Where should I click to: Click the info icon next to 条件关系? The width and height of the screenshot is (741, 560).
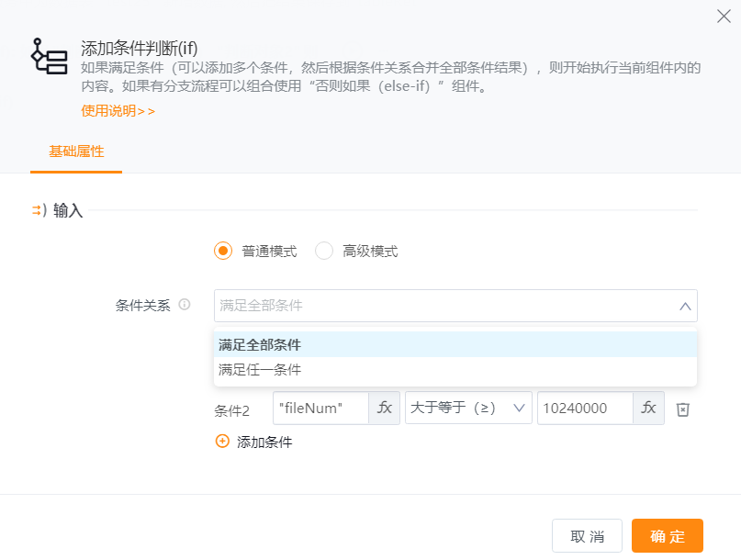click(x=185, y=306)
